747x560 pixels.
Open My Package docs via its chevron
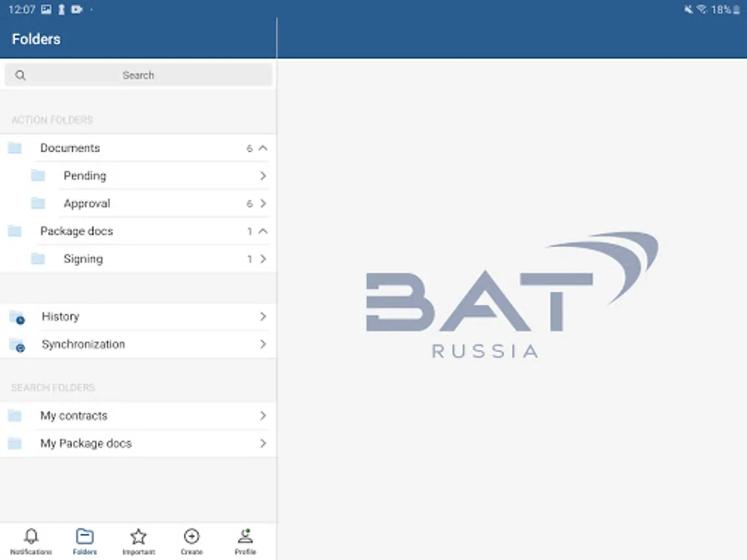click(x=263, y=444)
